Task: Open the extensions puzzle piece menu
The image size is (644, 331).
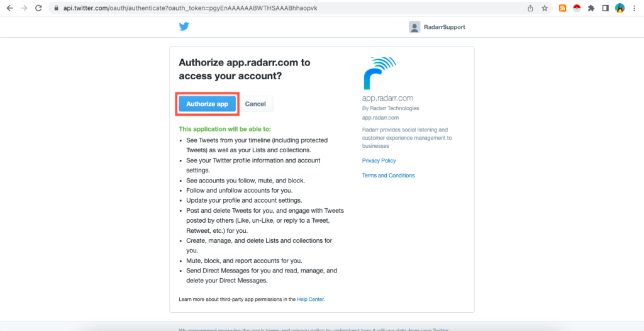Action: pos(591,8)
